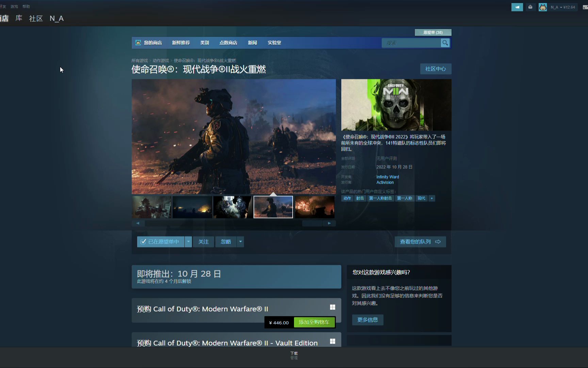Click the Call of Duty MWII cover image

pos(396,105)
